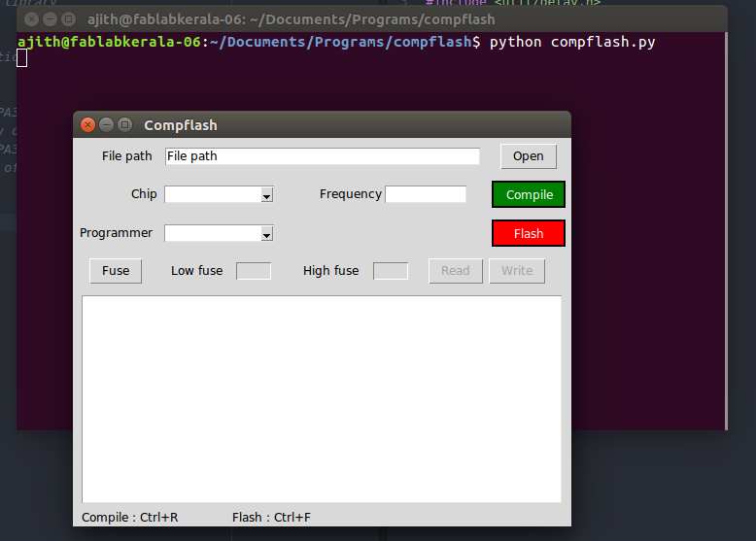Screen dimensions: 756x541
Task: Click the Chip label
Action: pyautogui.click(x=144, y=193)
